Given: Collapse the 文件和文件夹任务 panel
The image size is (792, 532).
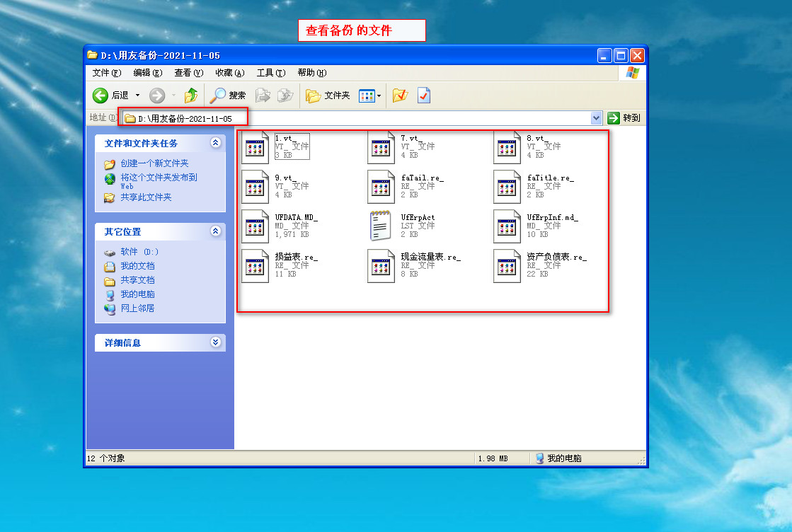Looking at the screenshot, I should (x=216, y=143).
